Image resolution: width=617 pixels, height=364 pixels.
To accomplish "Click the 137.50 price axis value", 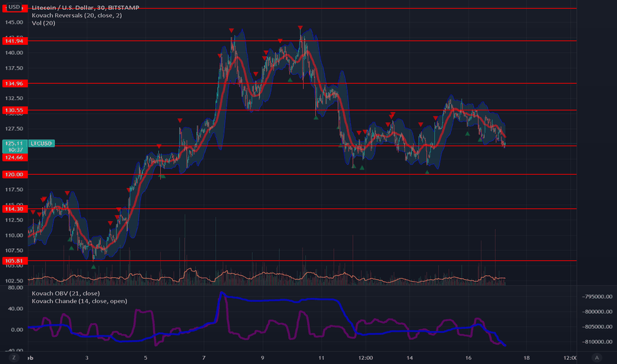I will [14, 68].
